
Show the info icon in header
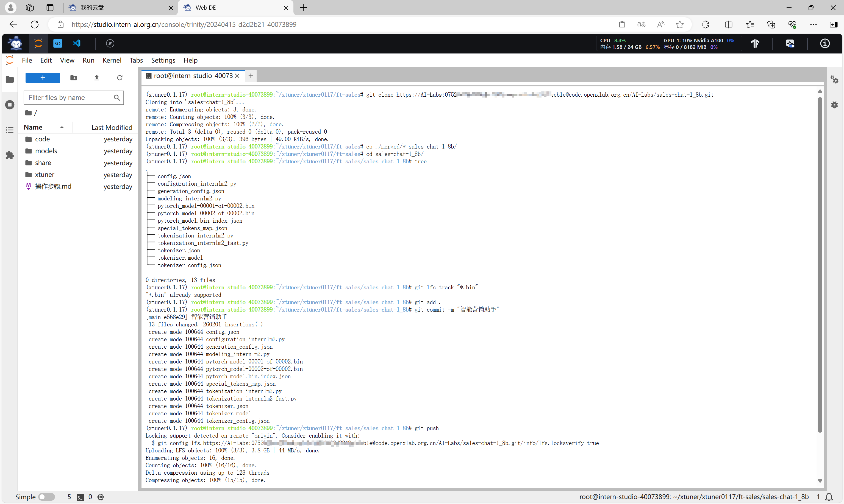pyautogui.click(x=825, y=43)
